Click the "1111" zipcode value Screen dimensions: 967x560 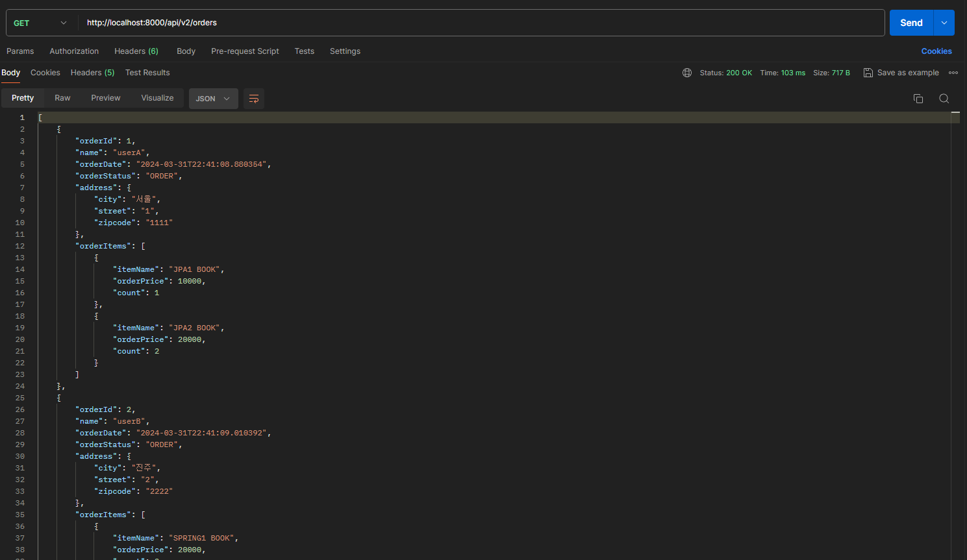(159, 223)
